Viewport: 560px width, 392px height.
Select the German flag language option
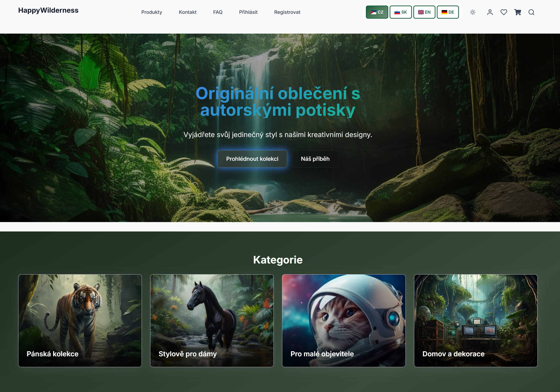click(448, 12)
